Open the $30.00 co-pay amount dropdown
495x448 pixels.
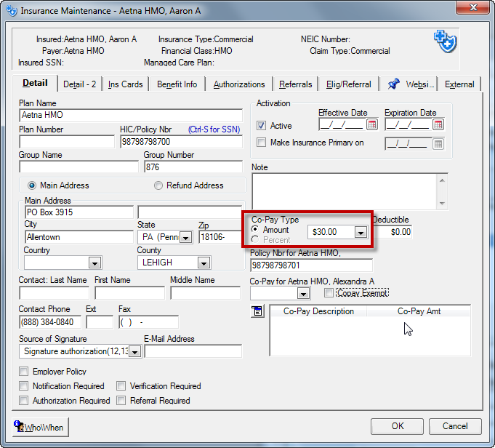361,232
